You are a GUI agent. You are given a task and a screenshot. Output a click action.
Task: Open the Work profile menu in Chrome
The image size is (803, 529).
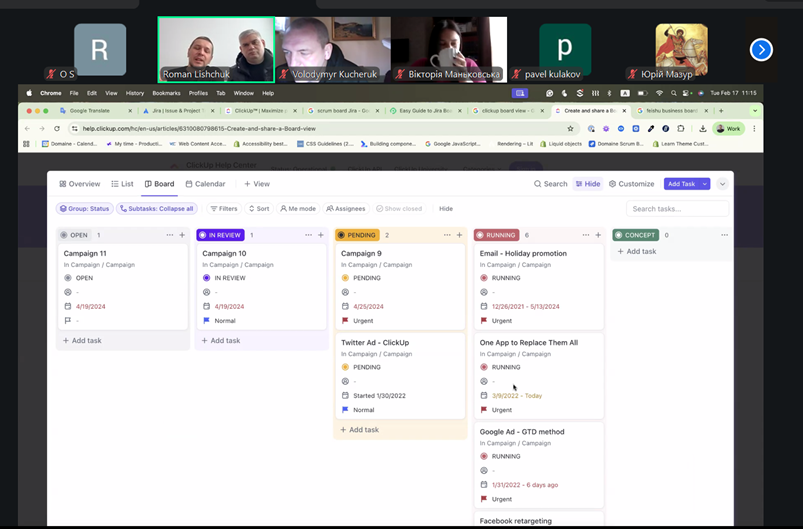tap(728, 129)
